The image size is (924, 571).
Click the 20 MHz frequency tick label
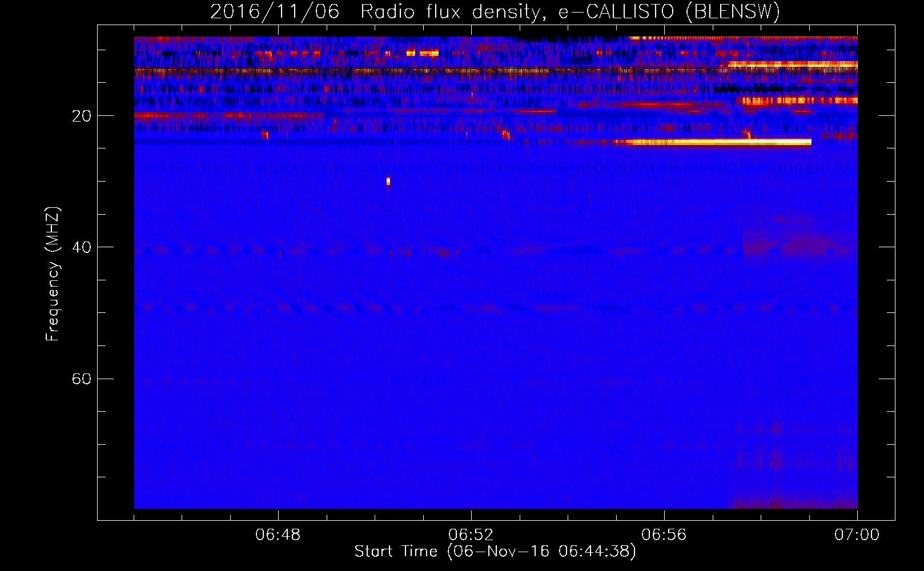coord(82,116)
